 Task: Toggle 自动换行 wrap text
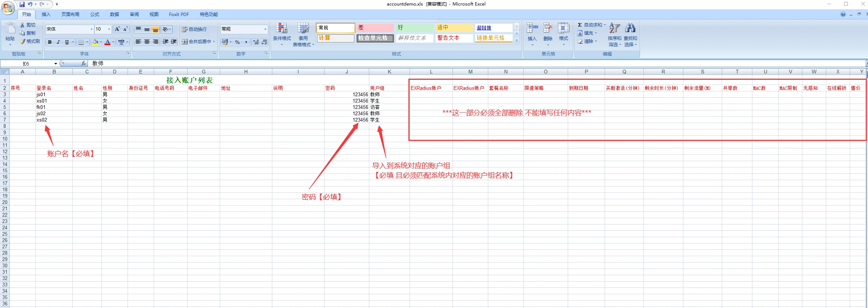click(x=194, y=29)
